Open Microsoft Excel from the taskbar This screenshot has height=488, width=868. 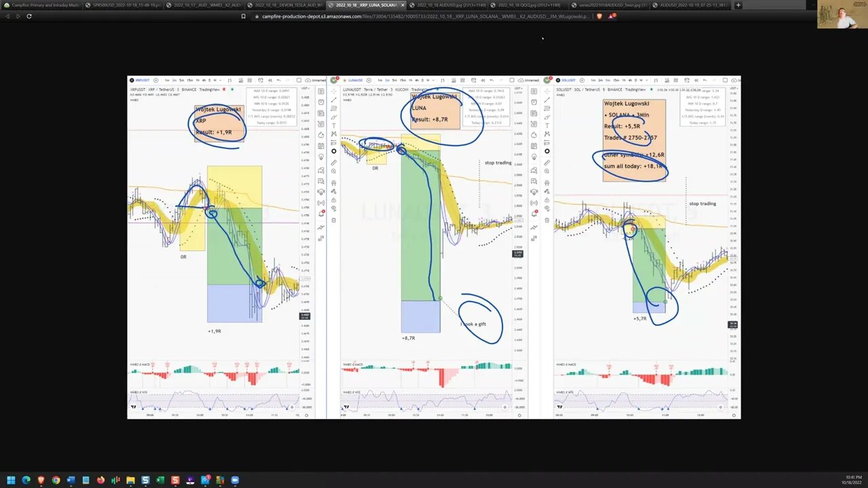[x=160, y=480]
